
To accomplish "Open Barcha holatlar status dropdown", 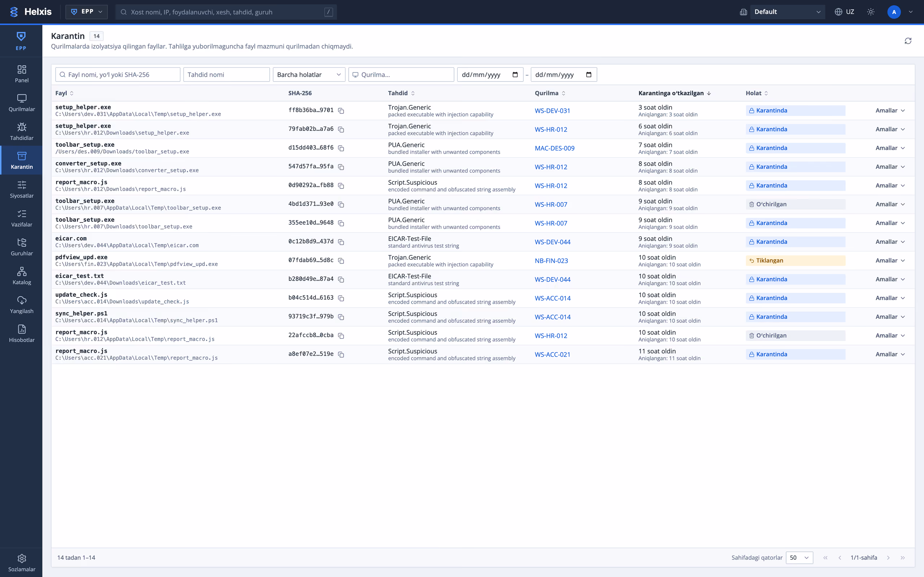I will pyautogui.click(x=309, y=74).
